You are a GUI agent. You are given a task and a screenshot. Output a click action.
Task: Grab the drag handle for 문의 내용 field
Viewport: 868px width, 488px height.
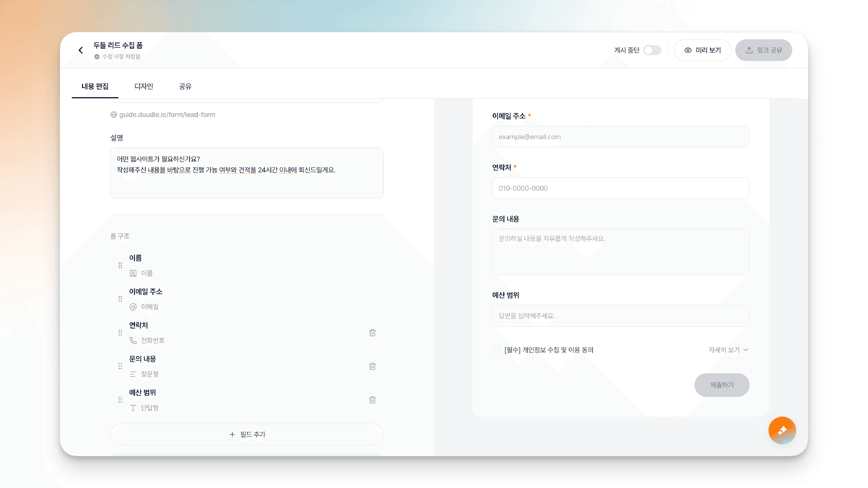click(120, 366)
